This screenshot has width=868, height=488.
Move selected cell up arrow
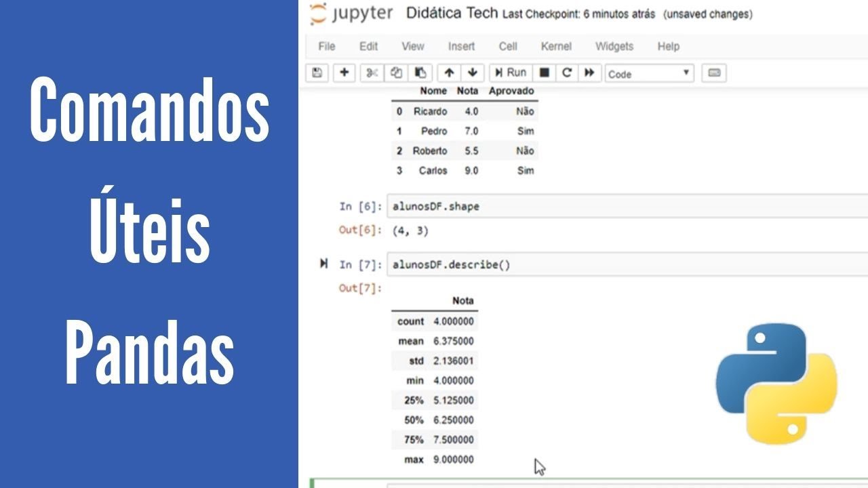coord(449,73)
